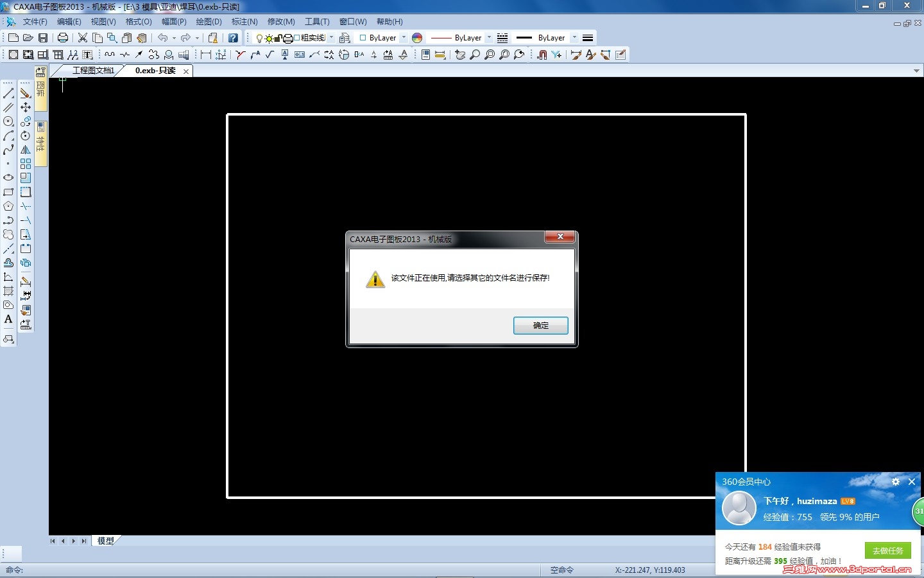Open the 编辑(E) menu
The height and width of the screenshot is (578, 924).
(x=69, y=22)
